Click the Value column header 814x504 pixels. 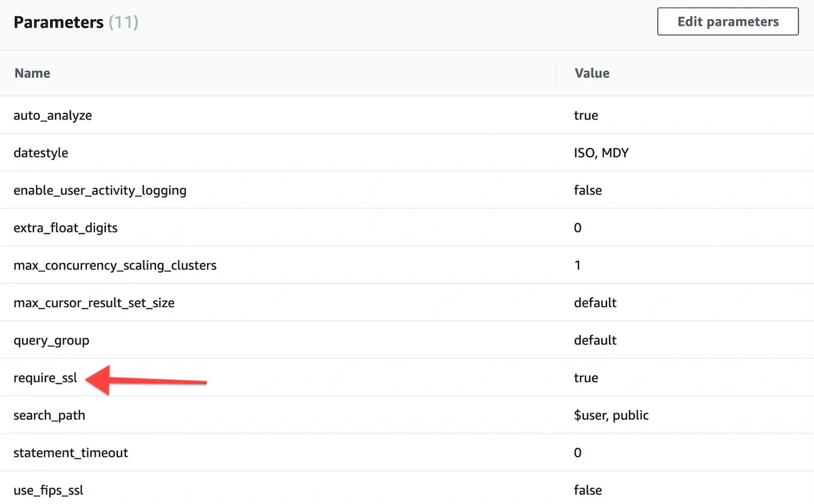click(x=592, y=73)
